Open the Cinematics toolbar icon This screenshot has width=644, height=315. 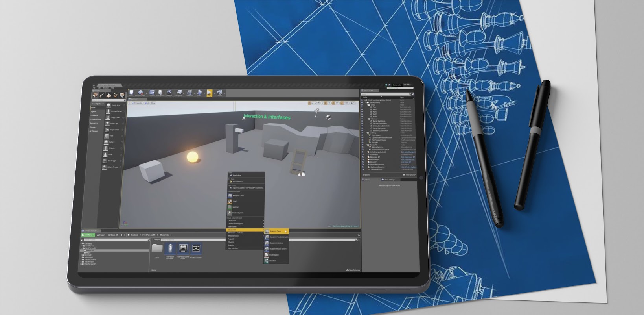click(x=189, y=93)
